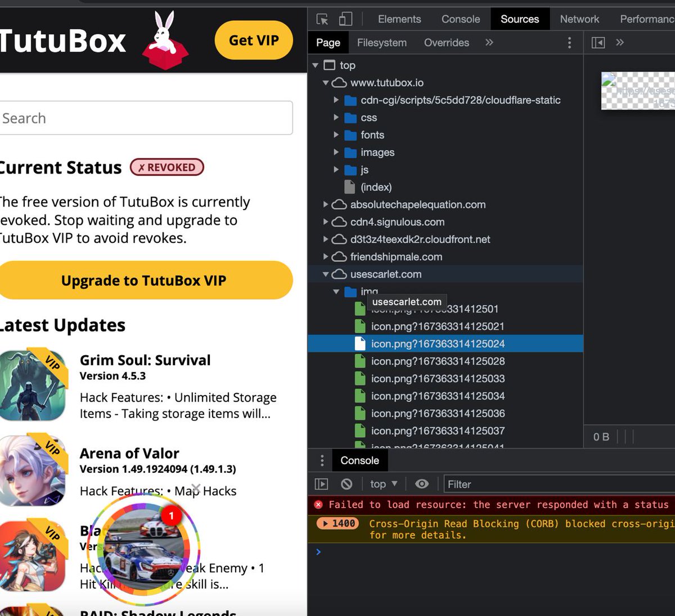675x616 pixels.
Task: Select file icon.png?167363314125034
Action: [x=438, y=396]
